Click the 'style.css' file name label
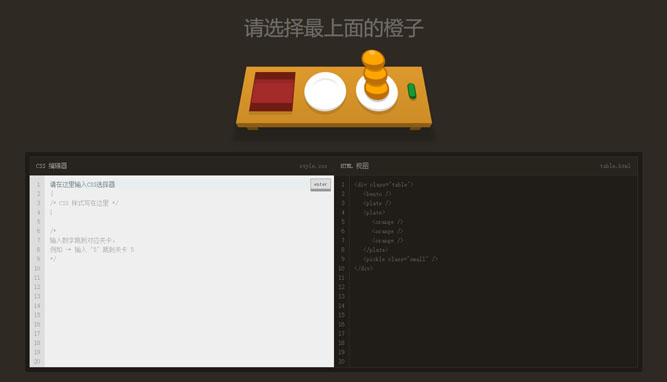667x382 pixels. click(x=314, y=165)
